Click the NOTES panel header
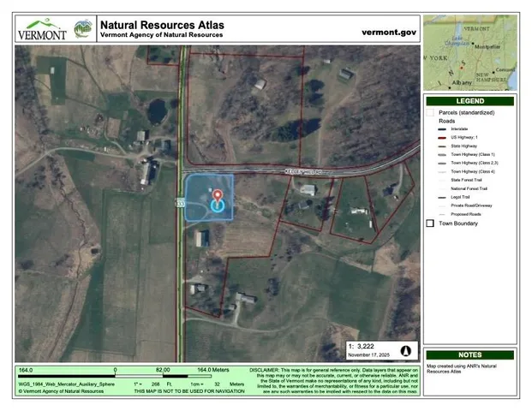 (470, 355)
